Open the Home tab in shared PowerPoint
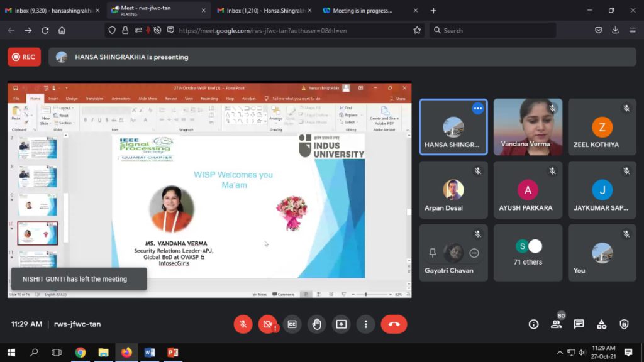This screenshot has width=644, height=362. coord(35,99)
